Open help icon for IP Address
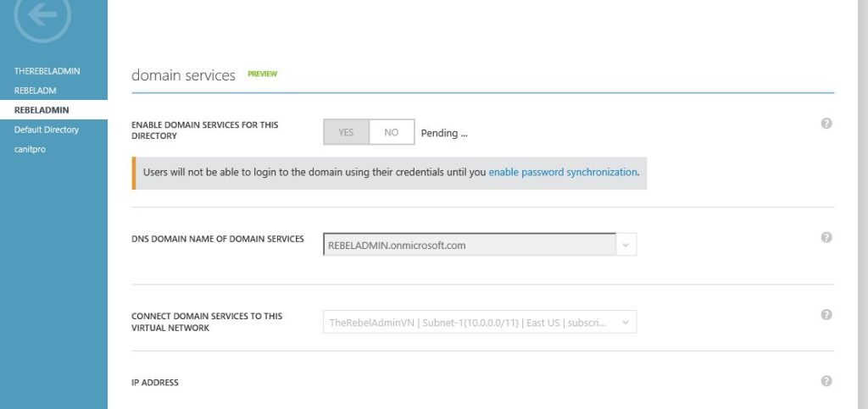 coord(826,382)
